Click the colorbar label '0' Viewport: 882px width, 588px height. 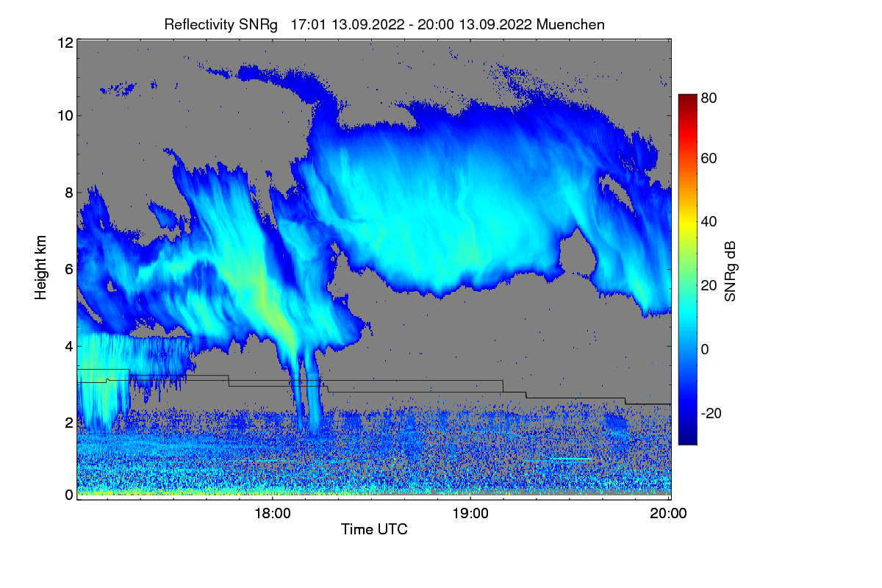coord(705,349)
